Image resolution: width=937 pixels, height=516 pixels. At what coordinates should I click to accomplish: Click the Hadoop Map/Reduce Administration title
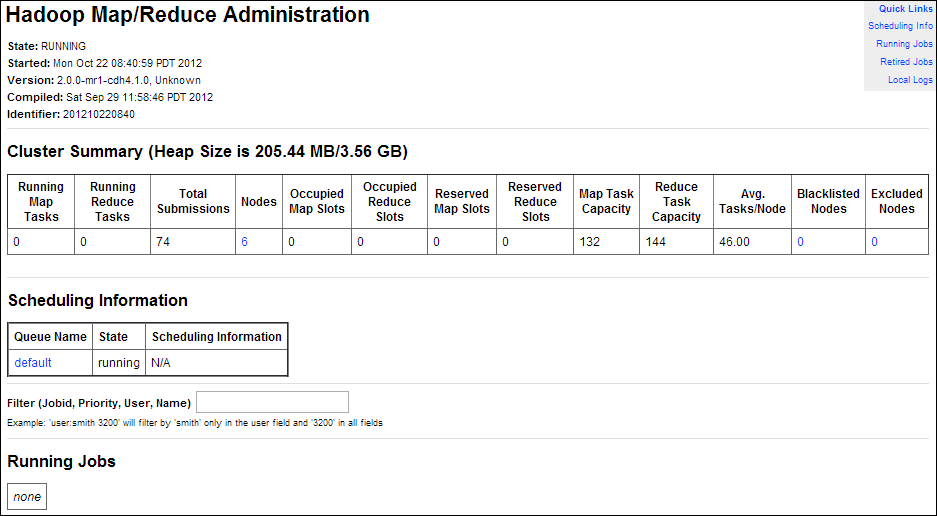pyautogui.click(x=188, y=15)
